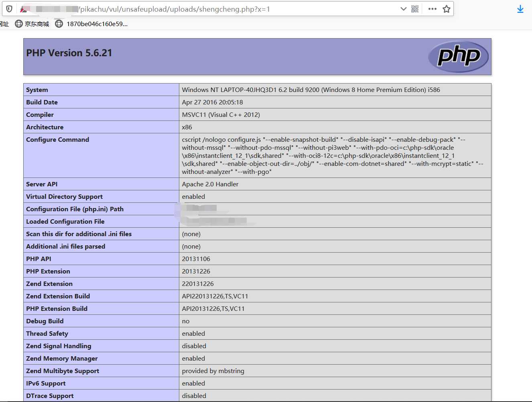This screenshot has width=532, height=402.
Task: Select the Configure Command label
Action: [57, 139]
